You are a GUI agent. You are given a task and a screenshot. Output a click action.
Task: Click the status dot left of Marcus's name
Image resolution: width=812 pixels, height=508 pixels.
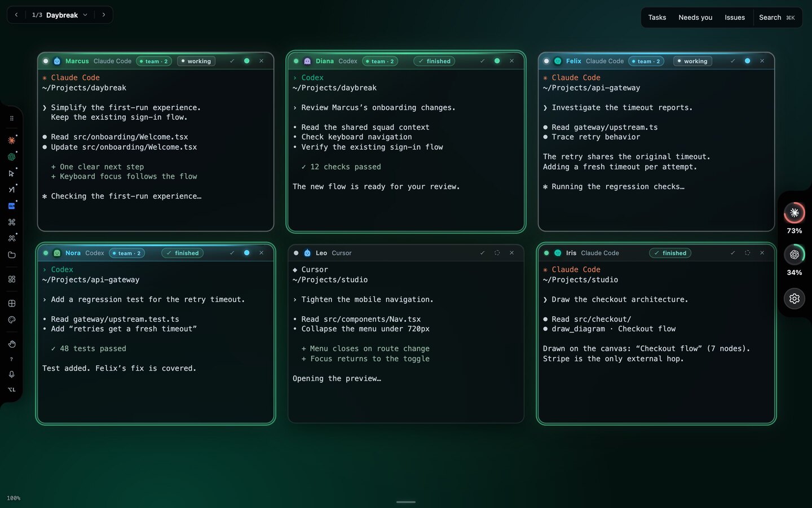coord(46,61)
